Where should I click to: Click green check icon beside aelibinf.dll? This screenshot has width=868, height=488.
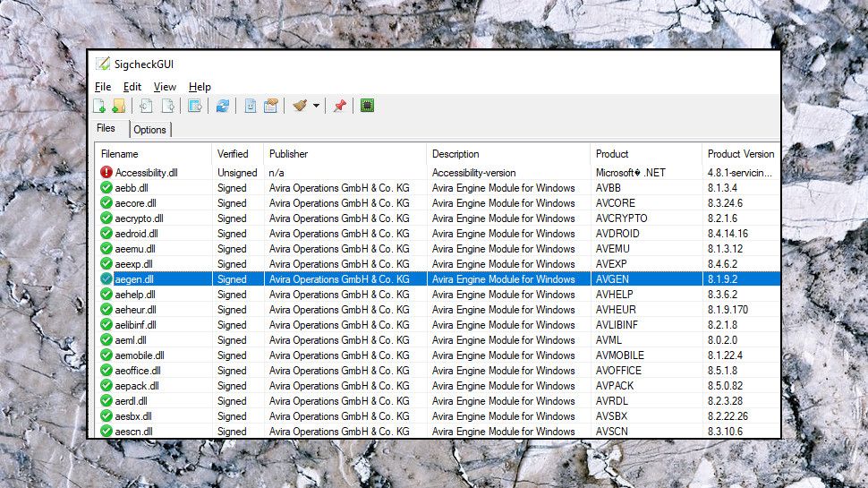point(106,325)
